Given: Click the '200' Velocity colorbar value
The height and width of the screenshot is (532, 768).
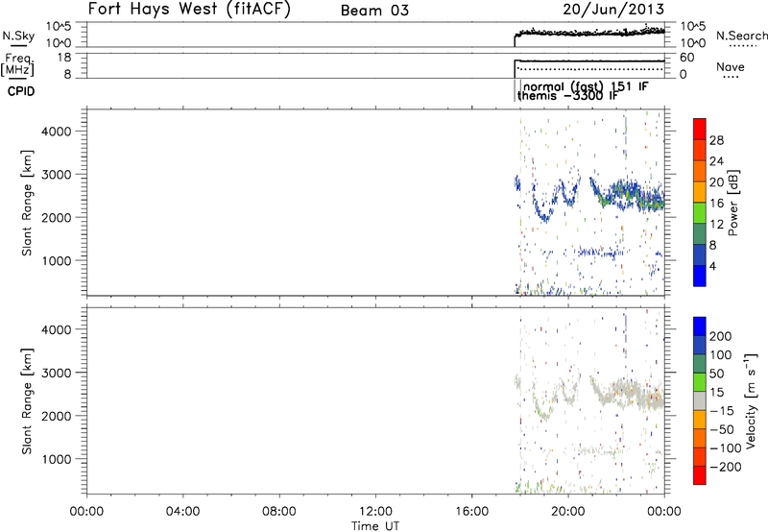Looking at the screenshot, I should coord(721,336).
